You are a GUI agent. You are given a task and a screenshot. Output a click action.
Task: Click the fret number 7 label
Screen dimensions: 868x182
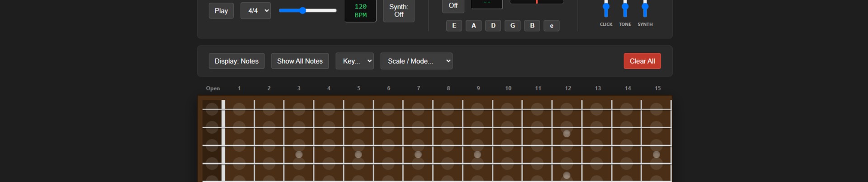pos(419,88)
